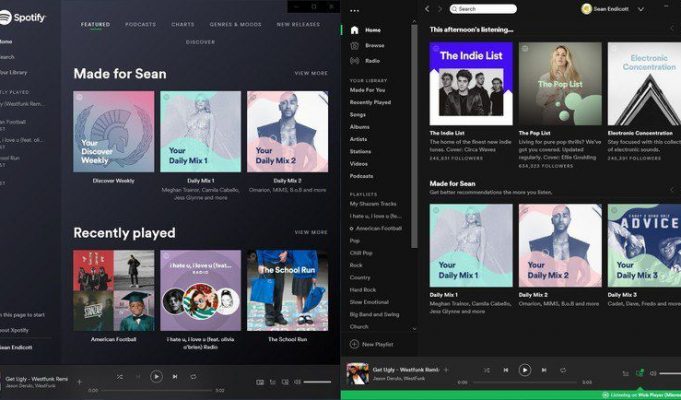Toggle repeat in the right Spotify player bar
This screenshot has width=681, height=400.
[x=563, y=370]
